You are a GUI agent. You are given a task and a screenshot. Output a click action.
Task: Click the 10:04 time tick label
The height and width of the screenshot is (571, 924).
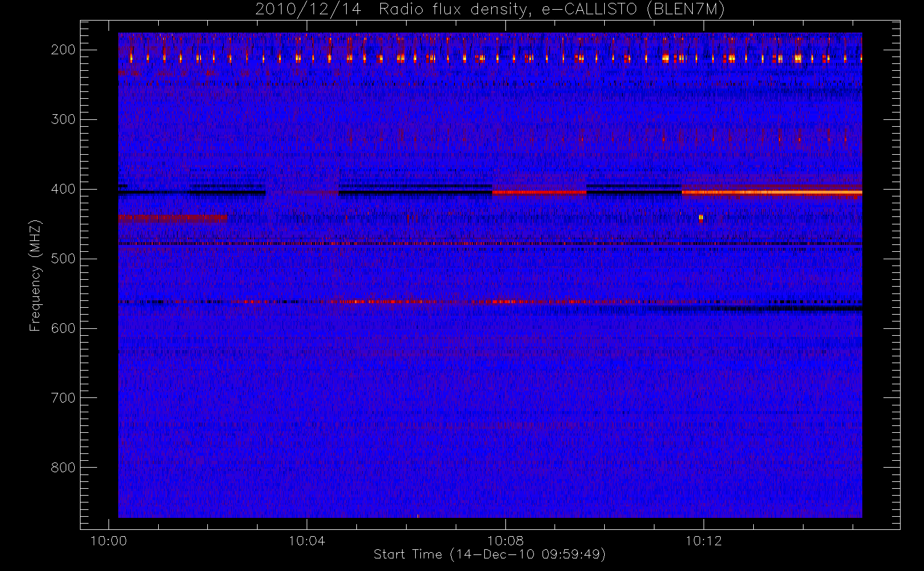click(x=307, y=541)
